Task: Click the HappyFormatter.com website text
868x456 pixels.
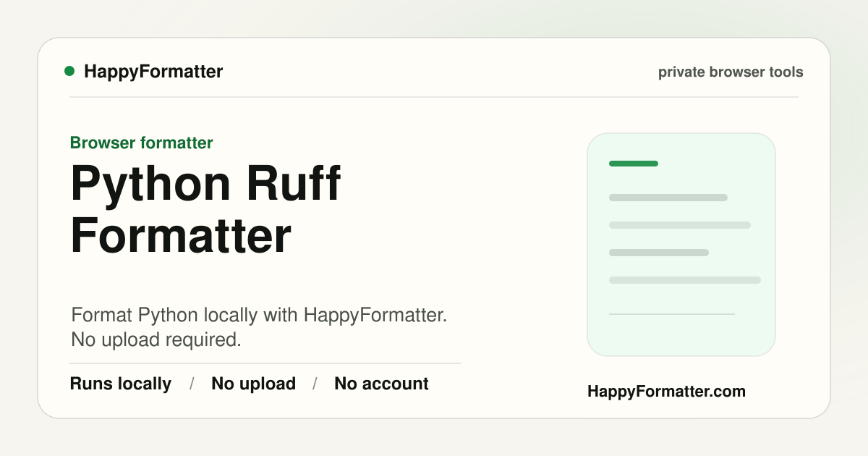Action: 666,392
